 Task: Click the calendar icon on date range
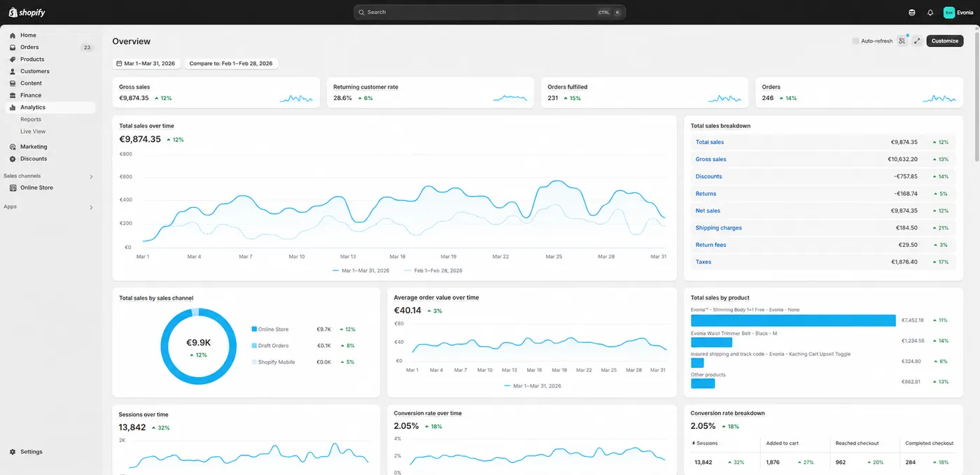click(x=119, y=64)
